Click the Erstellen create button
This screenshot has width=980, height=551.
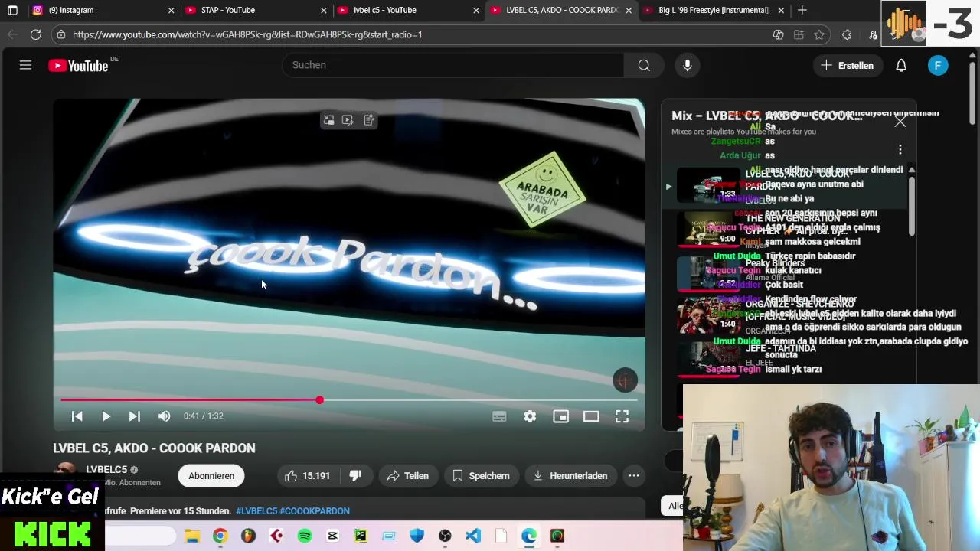click(x=847, y=66)
